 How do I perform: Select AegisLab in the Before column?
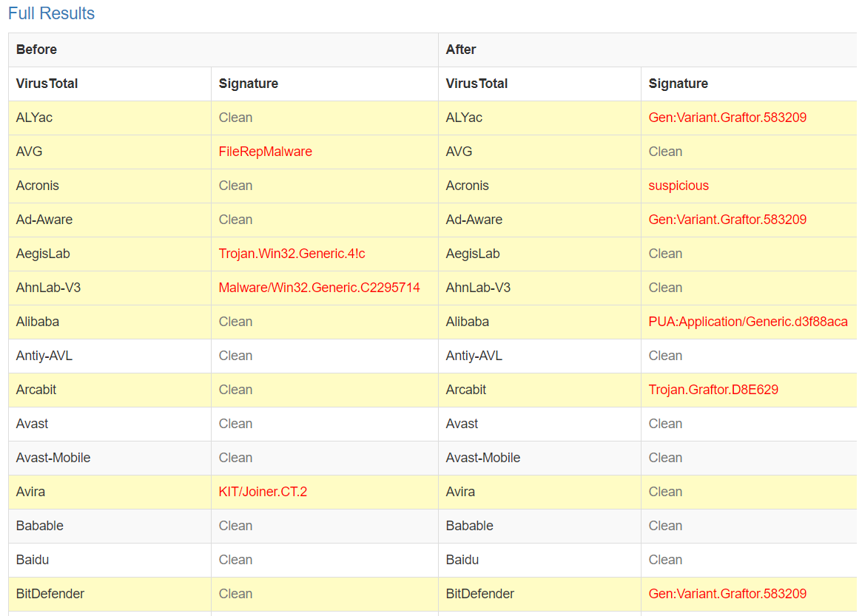click(x=44, y=254)
